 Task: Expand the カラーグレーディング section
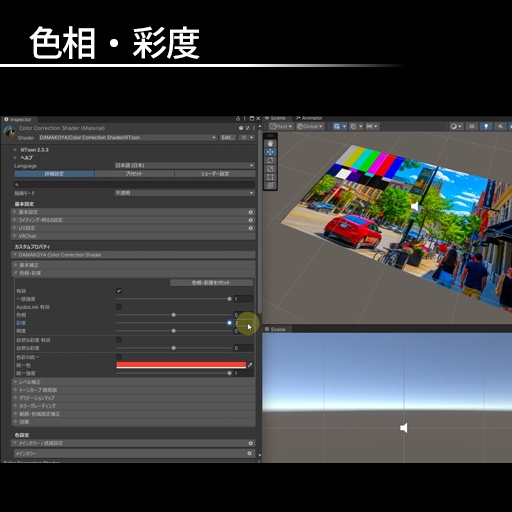click(x=133, y=406)
